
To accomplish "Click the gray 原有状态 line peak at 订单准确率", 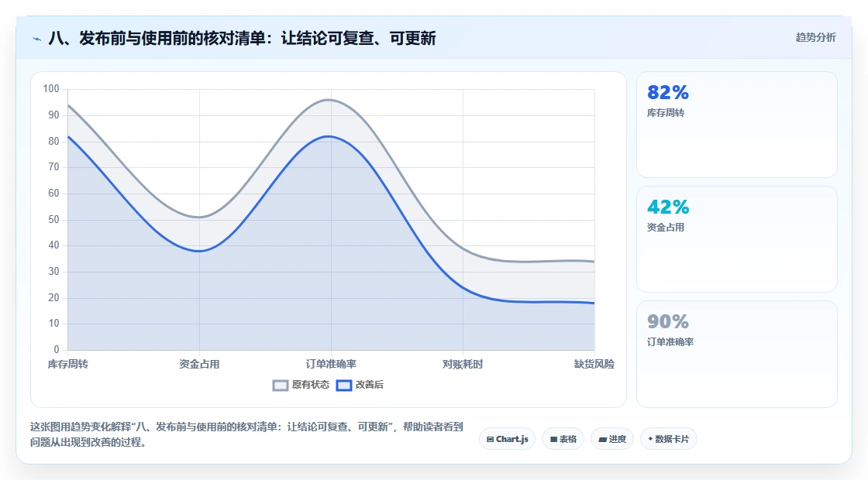I will [330, 100].
